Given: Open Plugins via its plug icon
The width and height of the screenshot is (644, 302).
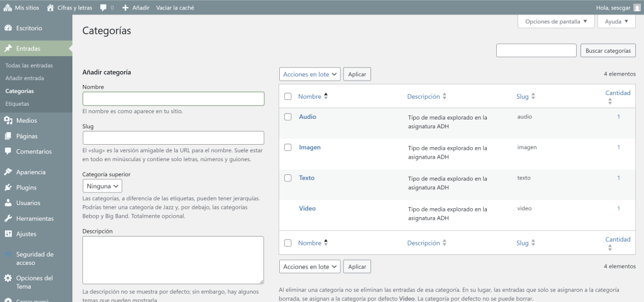Looking at the screenshot, I should click(x=8, y=187).
